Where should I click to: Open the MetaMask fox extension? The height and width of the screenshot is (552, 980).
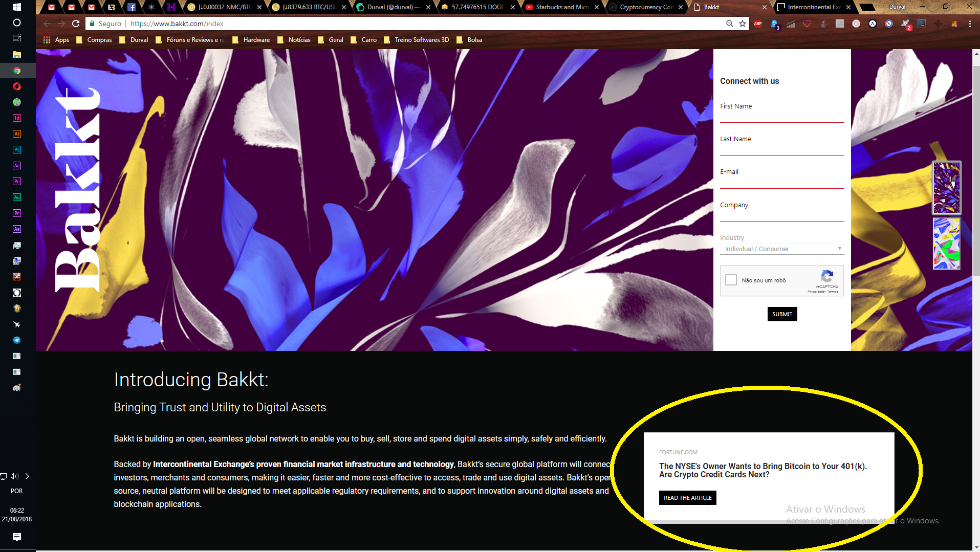pyautogui.click(x=954, y=24)
